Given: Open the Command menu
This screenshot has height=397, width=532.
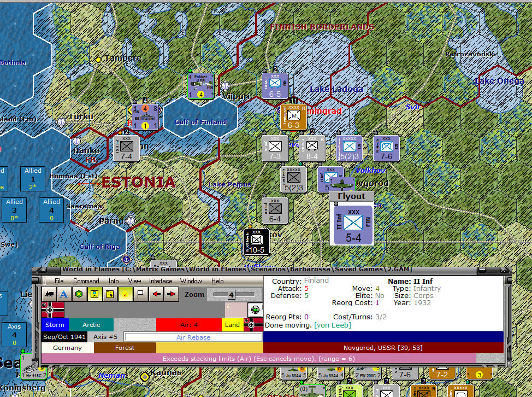Looking at the screenshot, I should point(86,281).
